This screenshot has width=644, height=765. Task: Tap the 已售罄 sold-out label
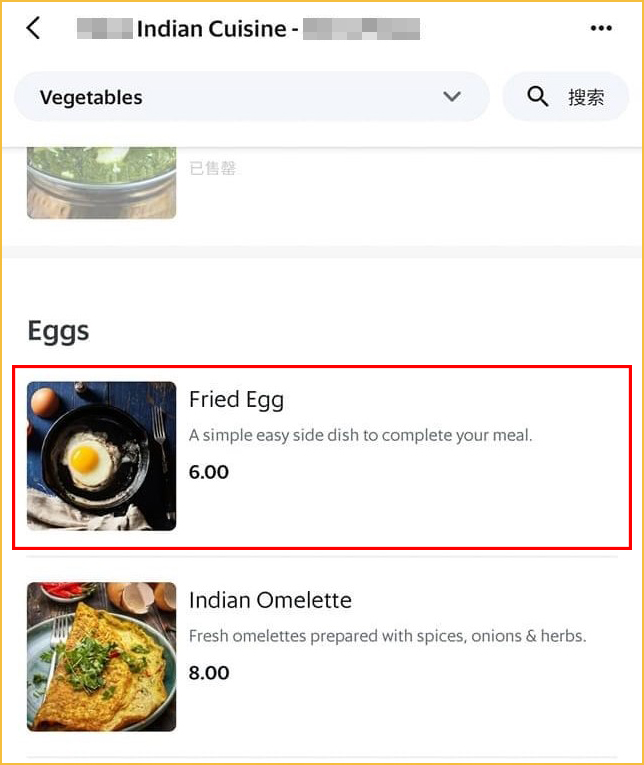coord(213,168)
